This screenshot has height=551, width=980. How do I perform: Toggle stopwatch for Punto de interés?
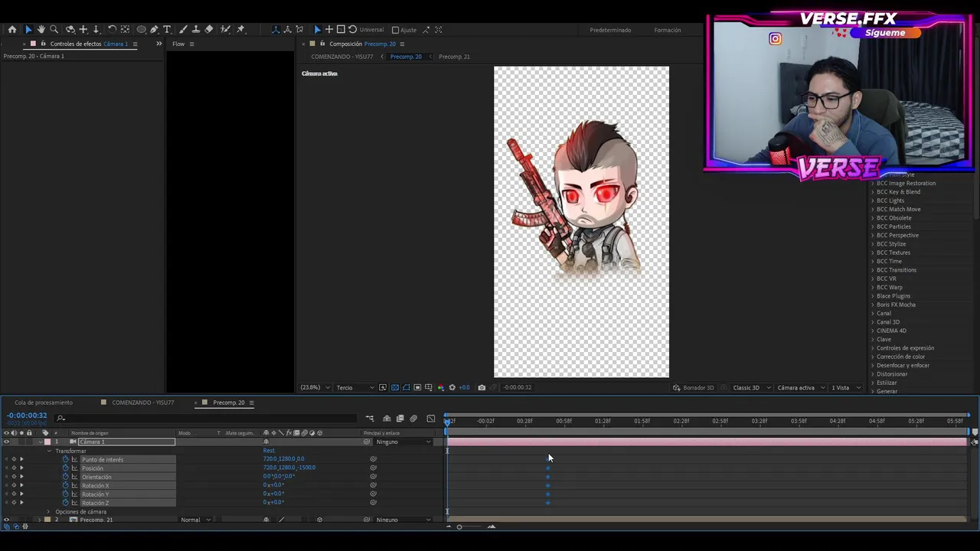[x=65, y=459]
